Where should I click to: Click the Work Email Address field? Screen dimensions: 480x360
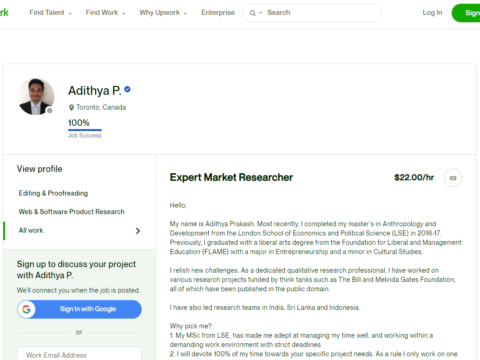[x=79, y=354]
